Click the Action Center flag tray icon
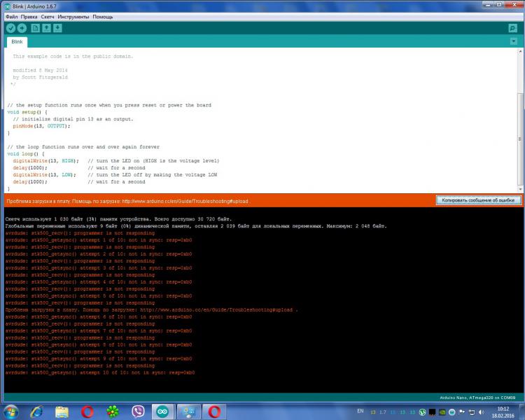 click(462, 412)
